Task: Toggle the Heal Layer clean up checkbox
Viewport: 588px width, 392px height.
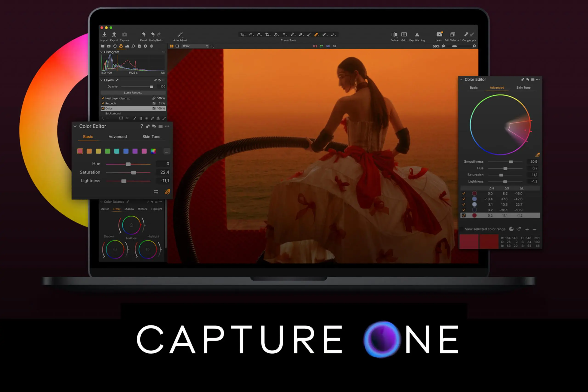Action: point(103,98)
